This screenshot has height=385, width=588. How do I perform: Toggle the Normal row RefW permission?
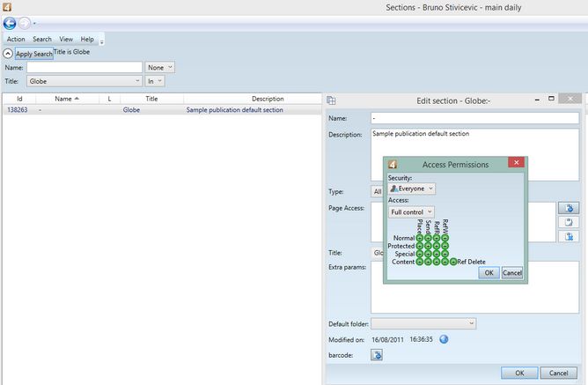point(445,238)
